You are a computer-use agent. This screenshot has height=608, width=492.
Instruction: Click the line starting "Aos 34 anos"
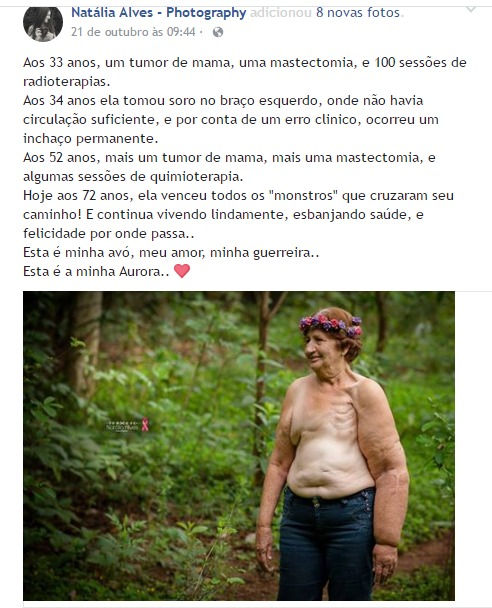(x=223, y=100)
